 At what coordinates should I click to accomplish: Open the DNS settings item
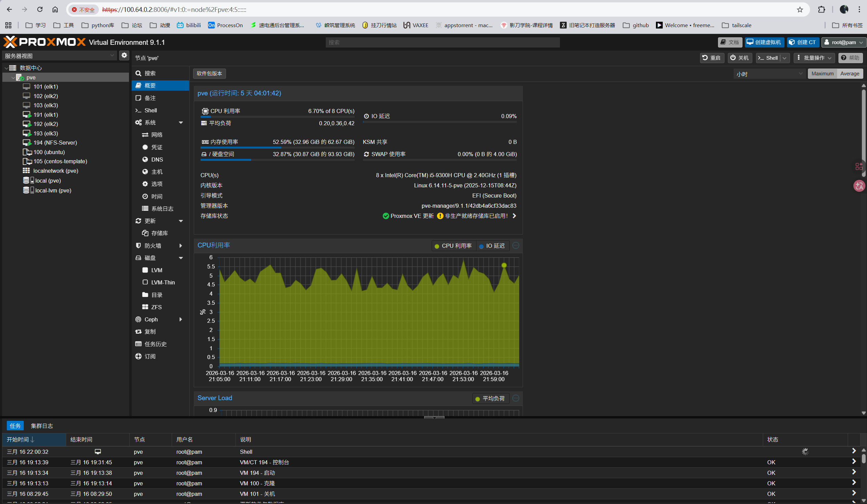point(157,159)
